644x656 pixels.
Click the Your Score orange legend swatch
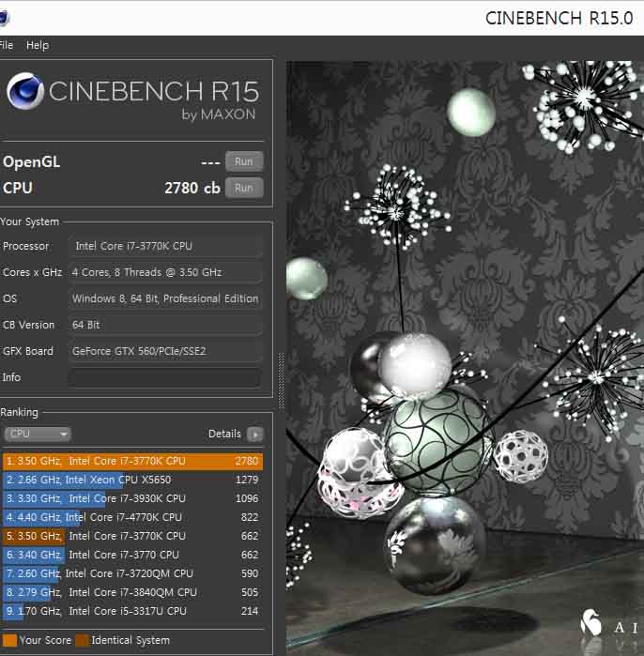(x=9, y=640)
